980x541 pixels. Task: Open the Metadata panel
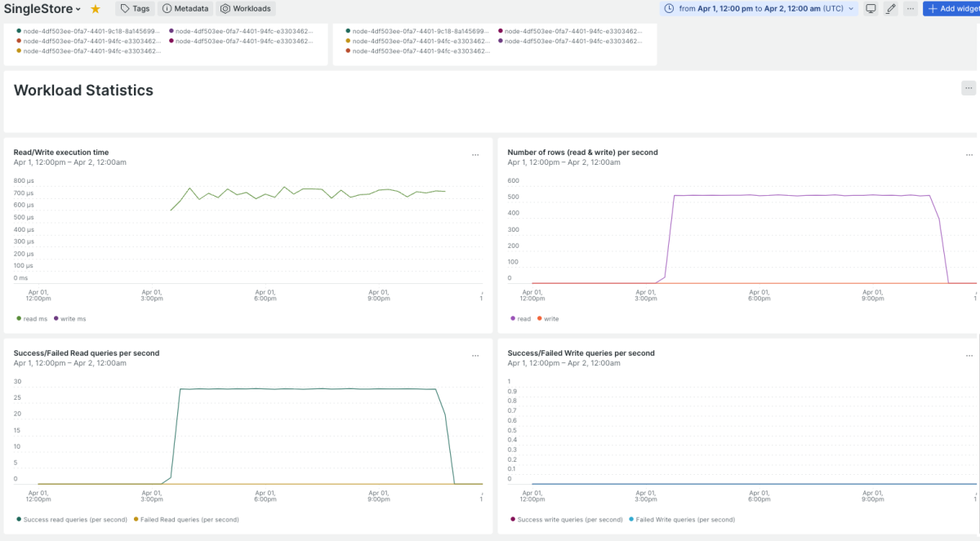[x=185, y=9]
